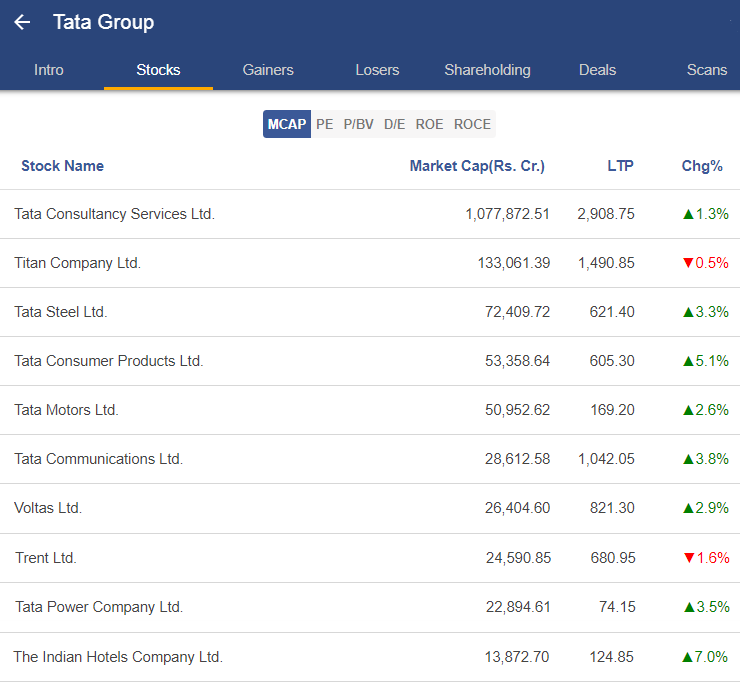This screenshot has width=740, height=682.
Task: Select the ROCE metric filter
Action: [472, 124]
